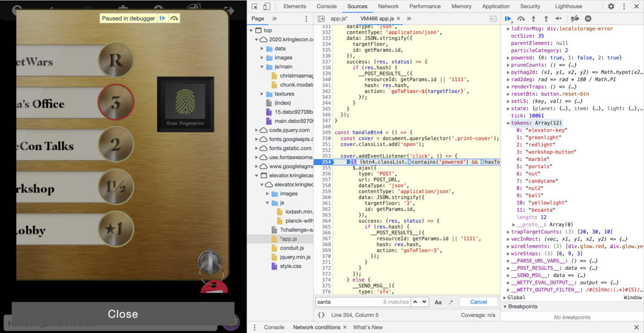Toggle pause on exceptions
Viewport: 644px width, 333px height.
[x=588, y=19]
